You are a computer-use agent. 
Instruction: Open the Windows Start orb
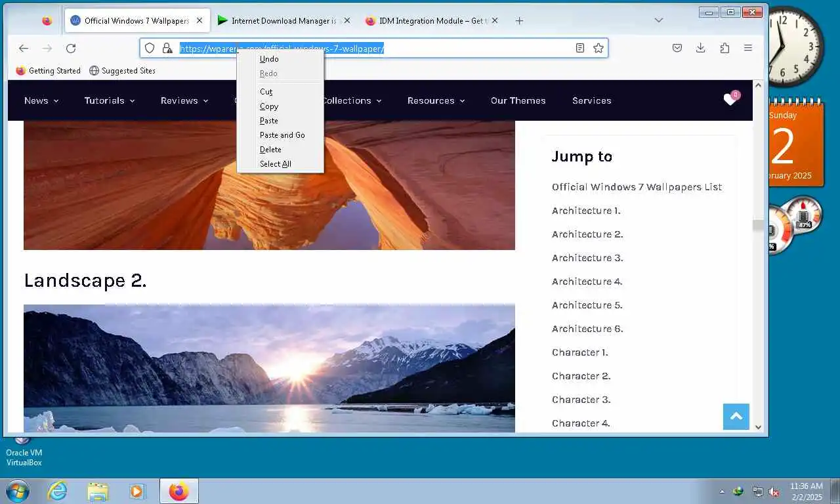pyautogui.click(x=17, y=491)
